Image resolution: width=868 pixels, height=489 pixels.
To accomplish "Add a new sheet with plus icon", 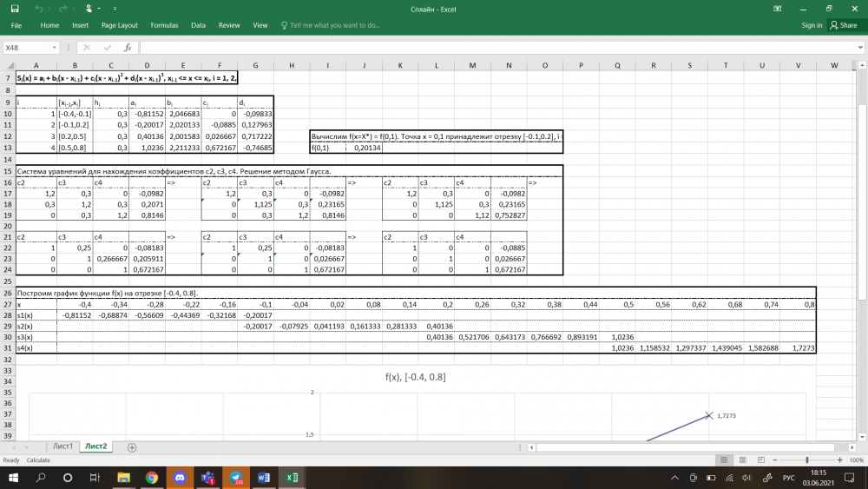I will point(132,447).
